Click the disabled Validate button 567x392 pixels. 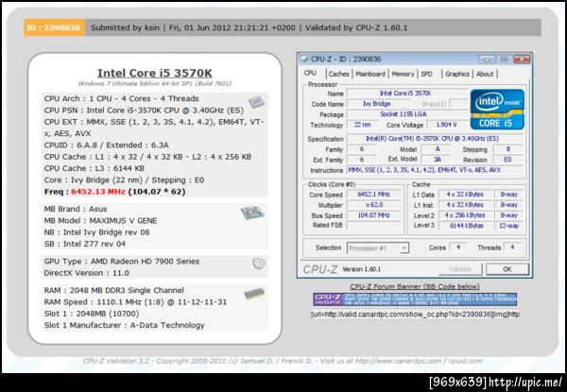460,269
